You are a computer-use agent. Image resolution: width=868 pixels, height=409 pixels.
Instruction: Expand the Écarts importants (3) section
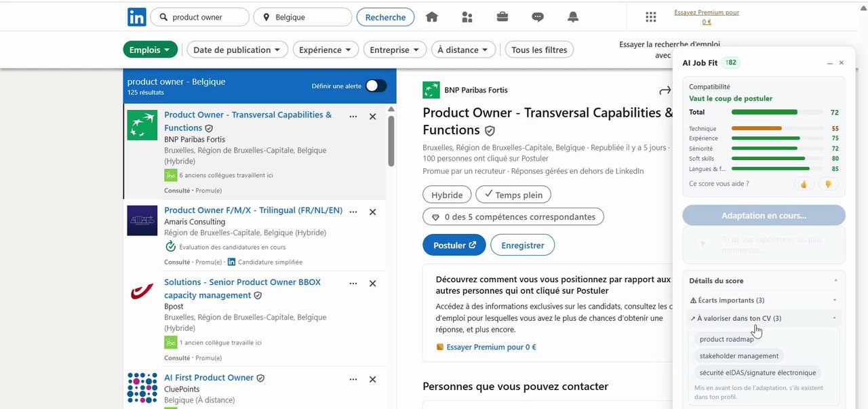[x=764, y=300]
